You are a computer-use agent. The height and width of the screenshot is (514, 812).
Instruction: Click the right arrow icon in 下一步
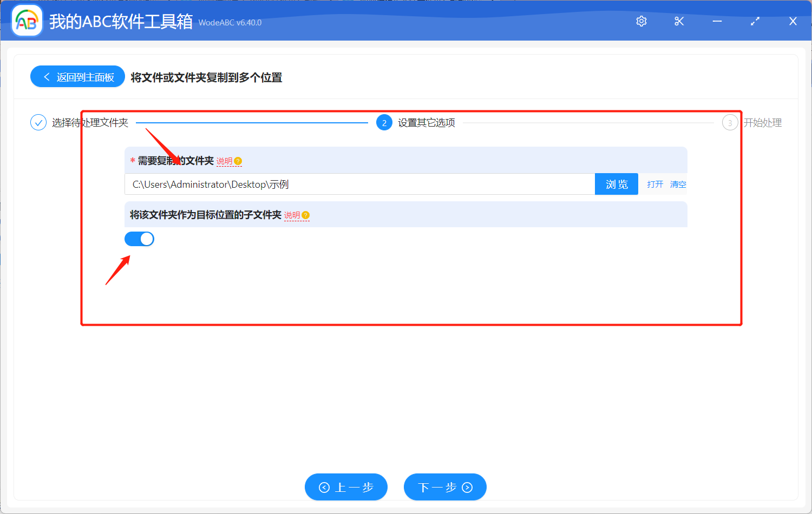pyautogui.click(x=466, y=487)
